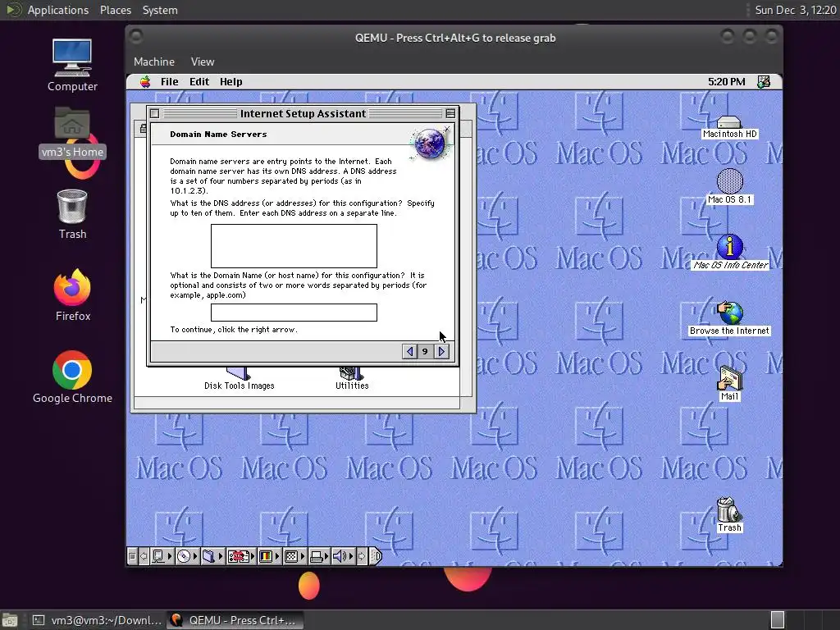Open the printer selector Control Strip module

click(x=320, y=556)
